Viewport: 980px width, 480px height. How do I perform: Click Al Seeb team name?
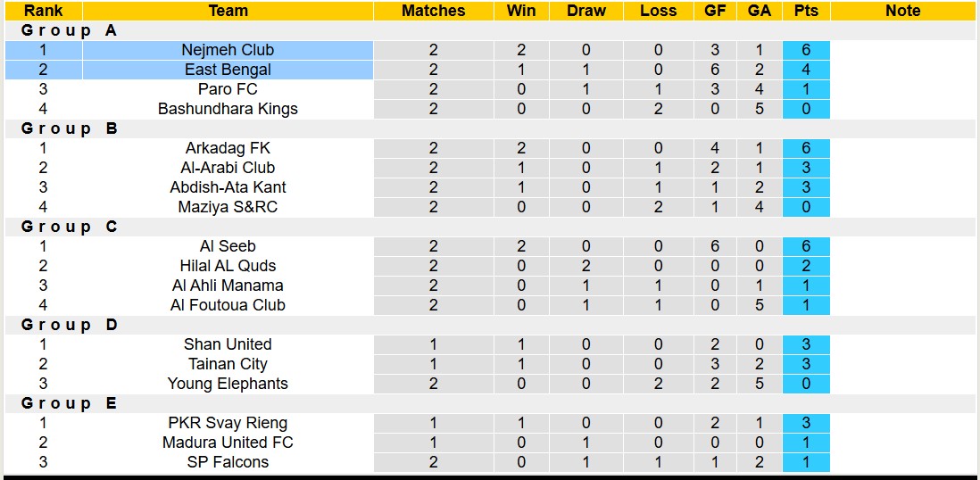click(x=228, y=246)
